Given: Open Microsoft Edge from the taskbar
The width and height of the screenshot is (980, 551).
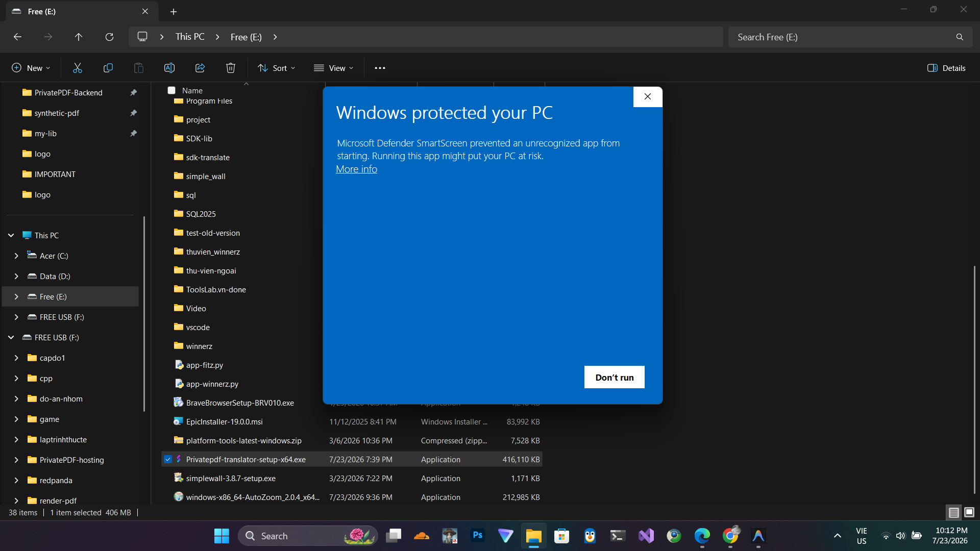Looking at the screenshot, I should pyautogui.click(x=702, y=536).
